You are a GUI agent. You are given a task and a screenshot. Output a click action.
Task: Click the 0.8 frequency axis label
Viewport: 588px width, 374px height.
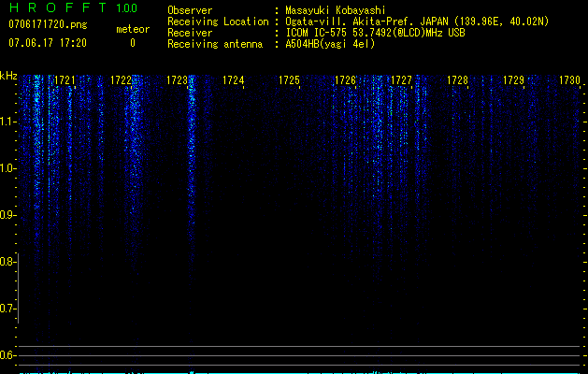(7, 262)
